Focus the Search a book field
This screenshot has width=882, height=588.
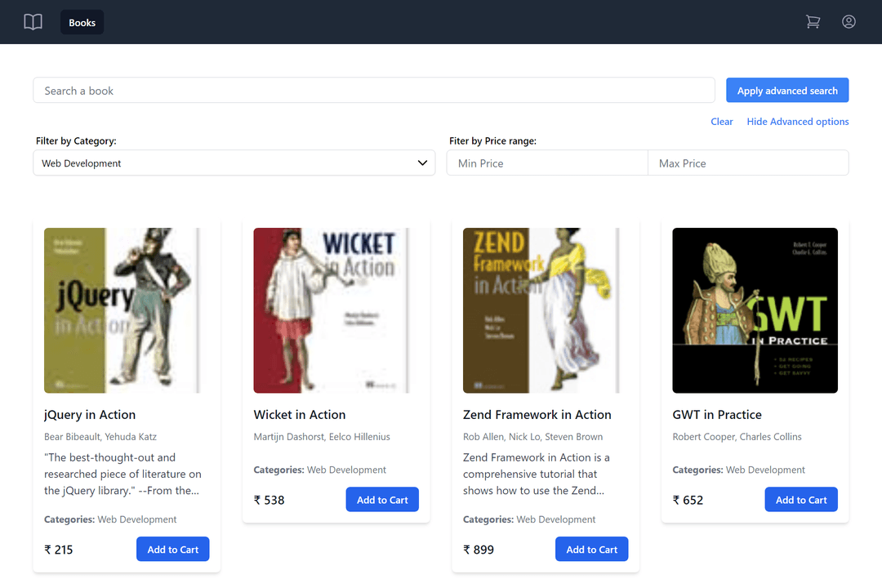point(374,91)
